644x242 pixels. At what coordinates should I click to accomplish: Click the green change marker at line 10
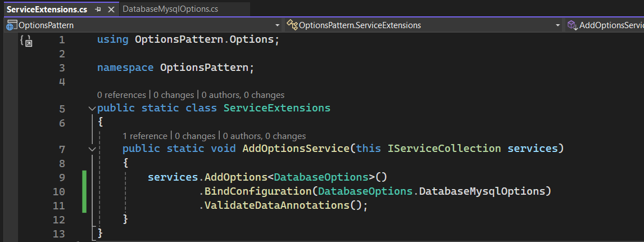pyautogui.click(x=84, y=191)
